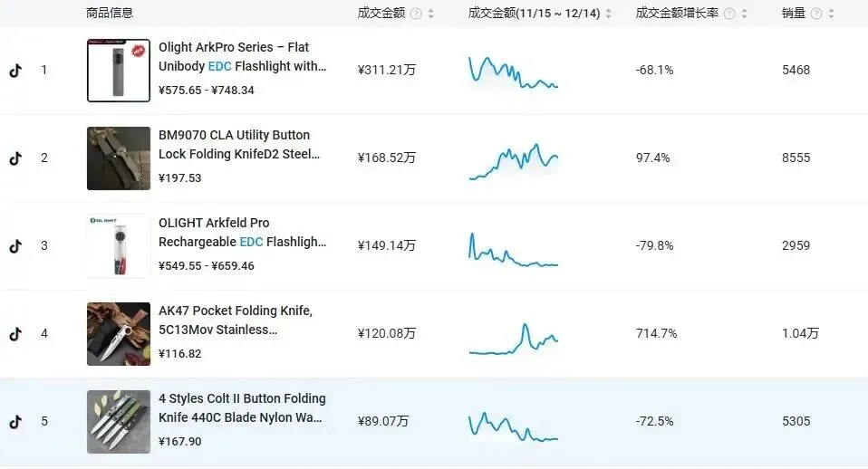Click the sales trend sparkline for BM9070 row
Screen dimensions: 868x469
coord(514,161)
